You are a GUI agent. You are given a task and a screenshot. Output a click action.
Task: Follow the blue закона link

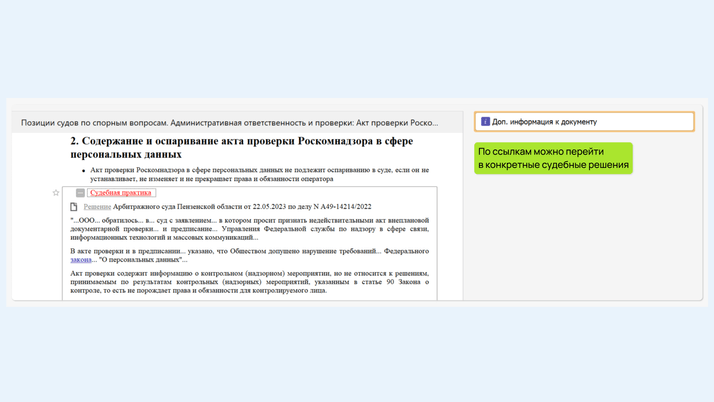81,260
